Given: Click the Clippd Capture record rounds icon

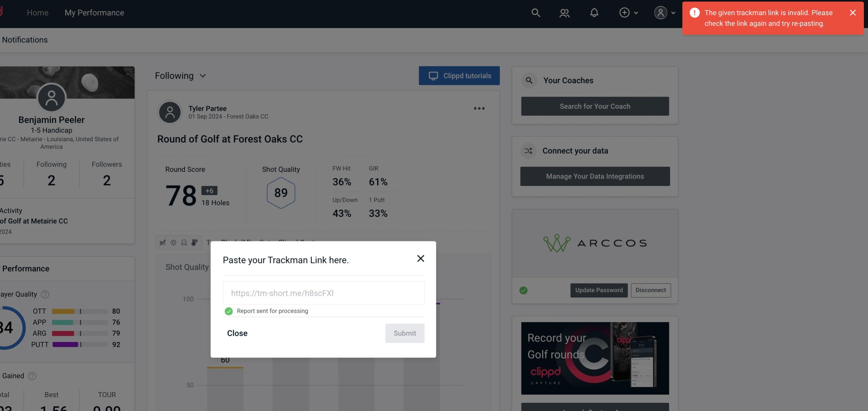Looking at the screenshot, I should click(595, 358).
